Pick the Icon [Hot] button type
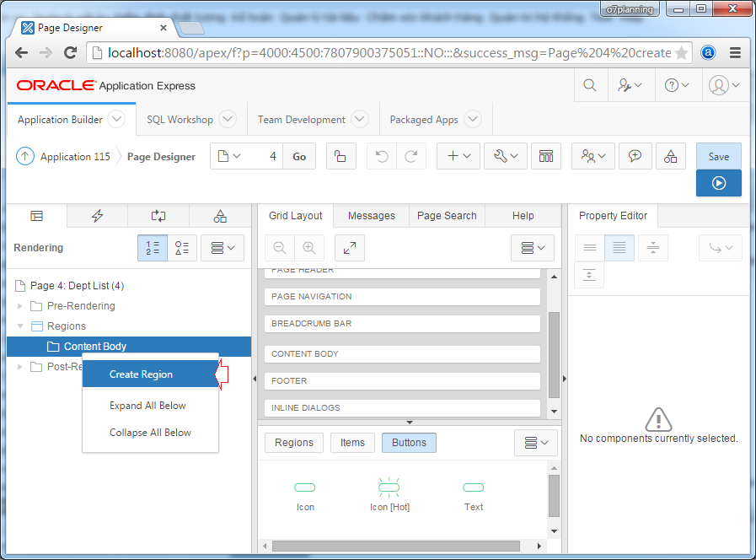This screenshot has height=560, width=756. click(389, 496)
